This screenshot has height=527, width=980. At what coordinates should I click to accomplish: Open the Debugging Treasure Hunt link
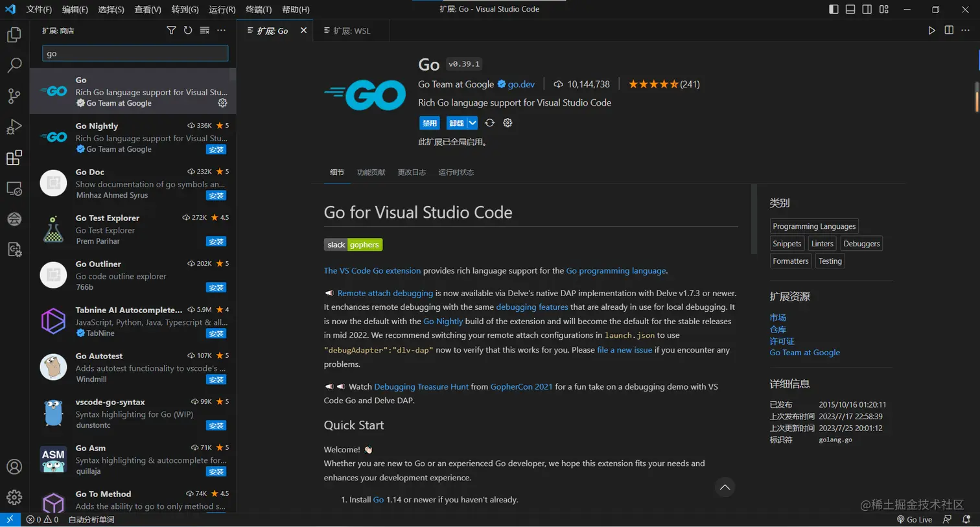click(x=421, y=387)
